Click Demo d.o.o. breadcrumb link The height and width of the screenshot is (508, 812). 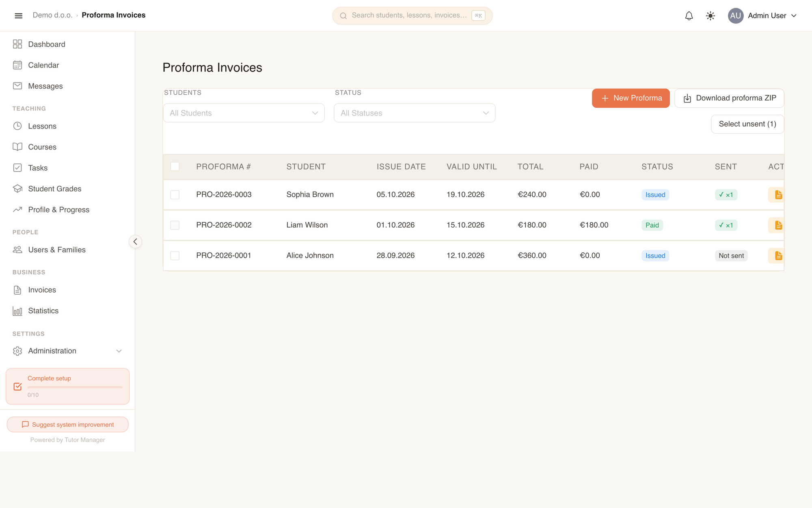tap(52, 15)
